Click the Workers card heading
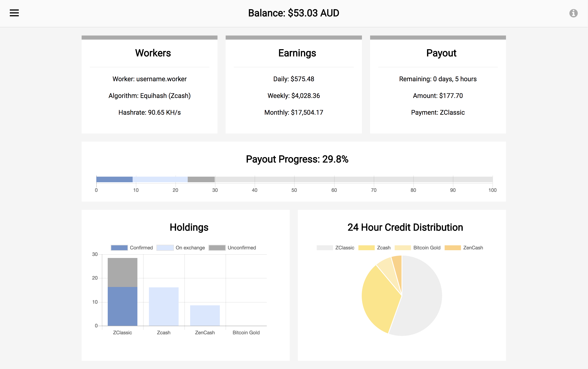Viewport: 588px width, 369px height. point(153,53)
